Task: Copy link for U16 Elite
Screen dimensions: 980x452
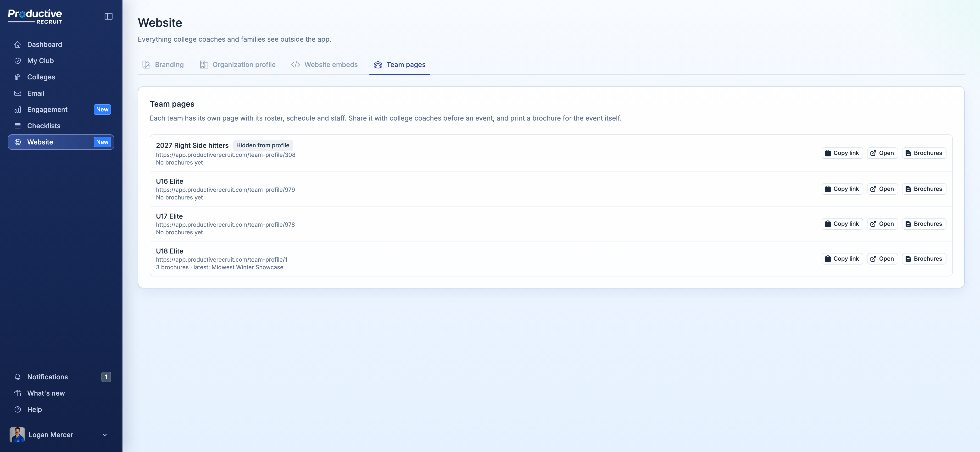Action: click(x=842, y=189)
